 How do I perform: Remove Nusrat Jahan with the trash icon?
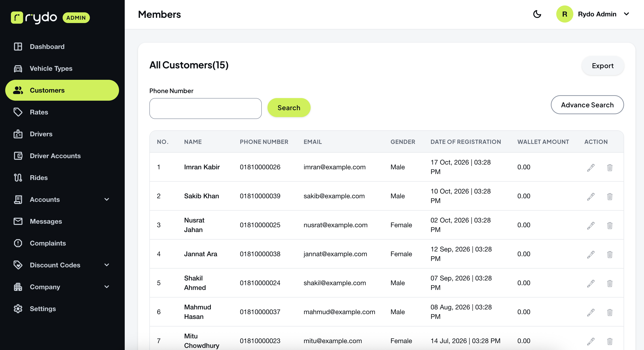point(610,225)
